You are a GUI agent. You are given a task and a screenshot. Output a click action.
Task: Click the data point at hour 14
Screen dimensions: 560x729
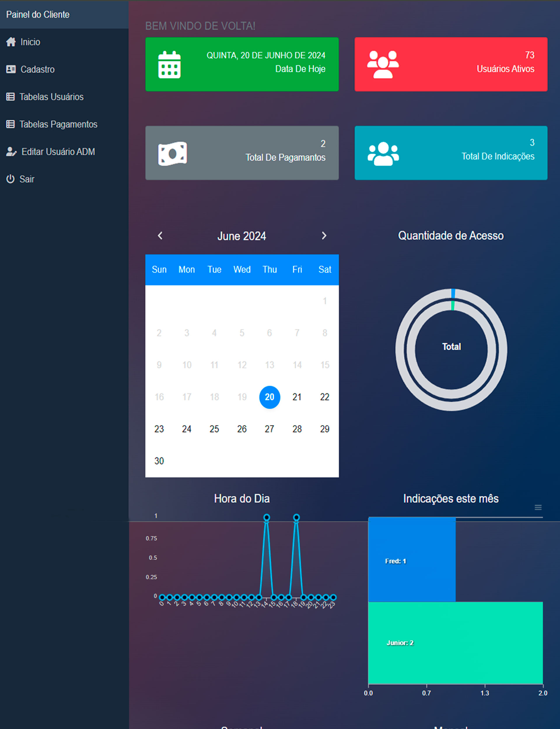tap(266, 517)
